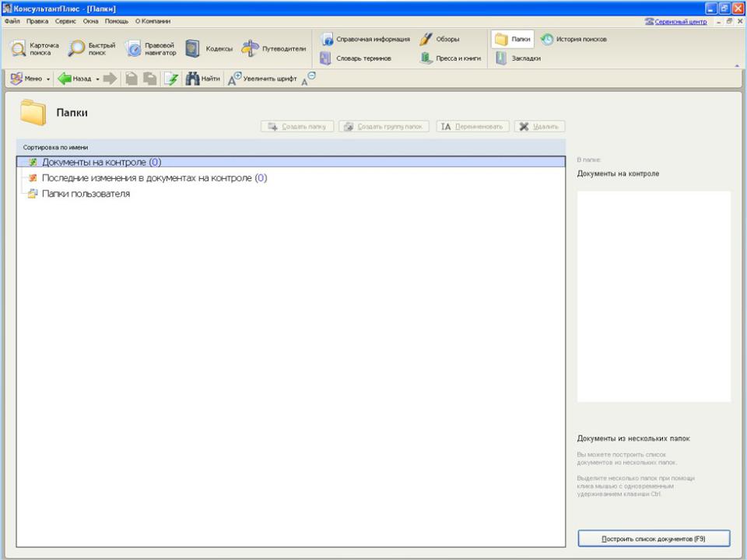
Task: Open the О Компании menu
Action: (x=153, y=21)
